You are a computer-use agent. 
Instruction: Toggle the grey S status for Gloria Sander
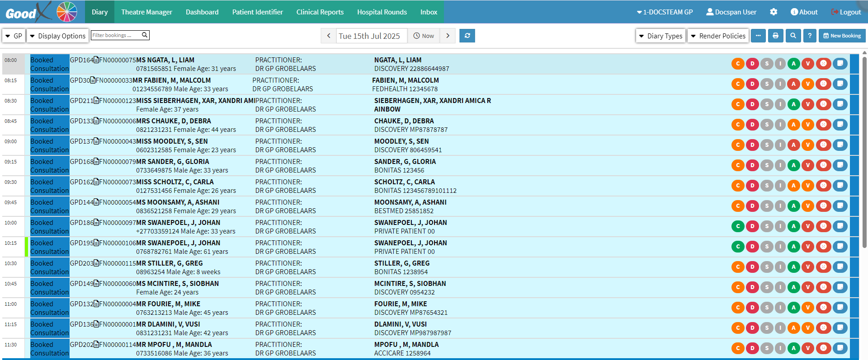pyautogui.click(x=766, y=165)
